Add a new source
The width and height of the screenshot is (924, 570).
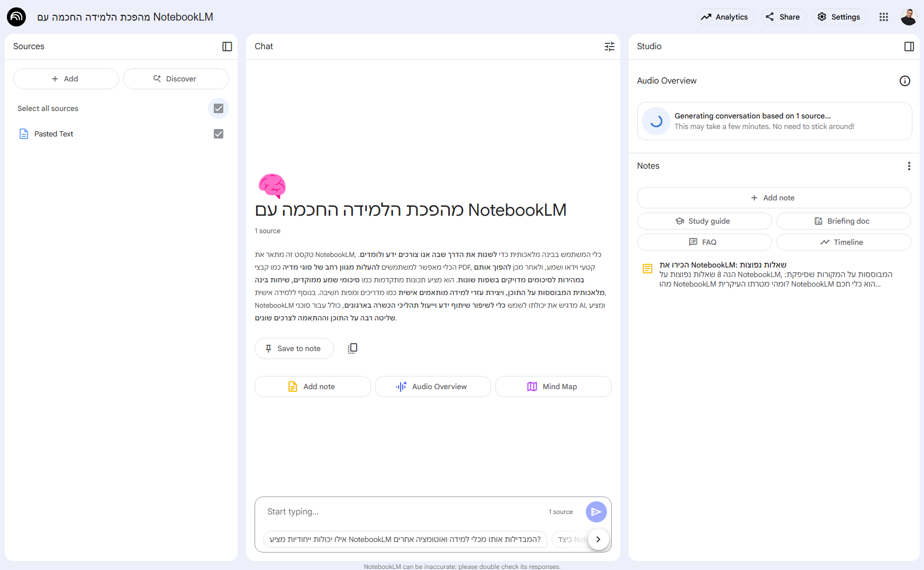tap(66, 79)
